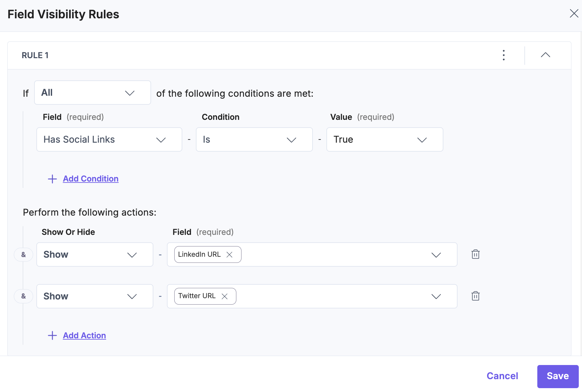Open the All conditions match dropdown
Viewport: 582px width, 392px height.
(x=93, y=93)
